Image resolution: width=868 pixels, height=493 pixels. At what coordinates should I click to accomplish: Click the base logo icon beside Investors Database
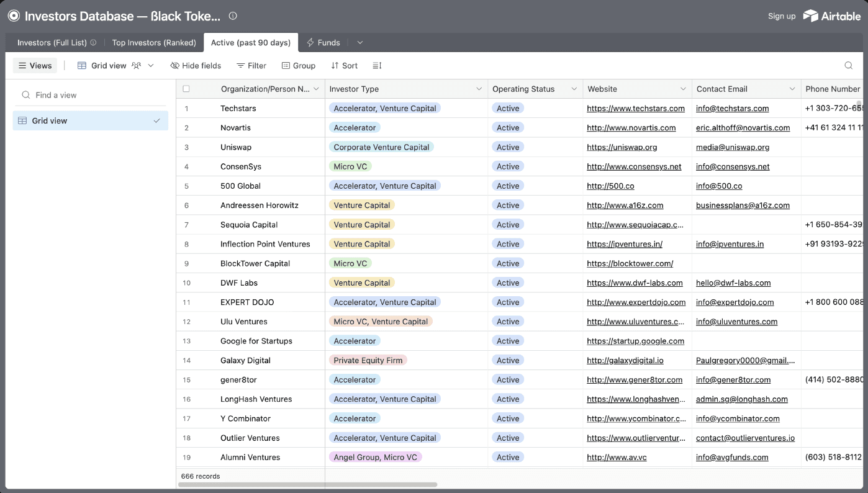click(14, 16)
